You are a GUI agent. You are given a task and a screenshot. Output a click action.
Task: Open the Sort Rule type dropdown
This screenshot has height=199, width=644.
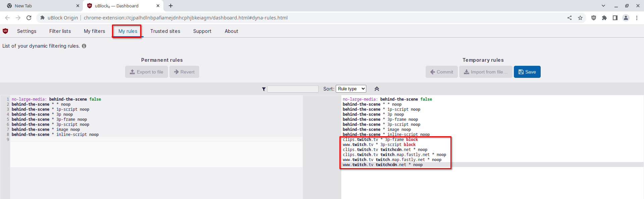coord(351,89)
